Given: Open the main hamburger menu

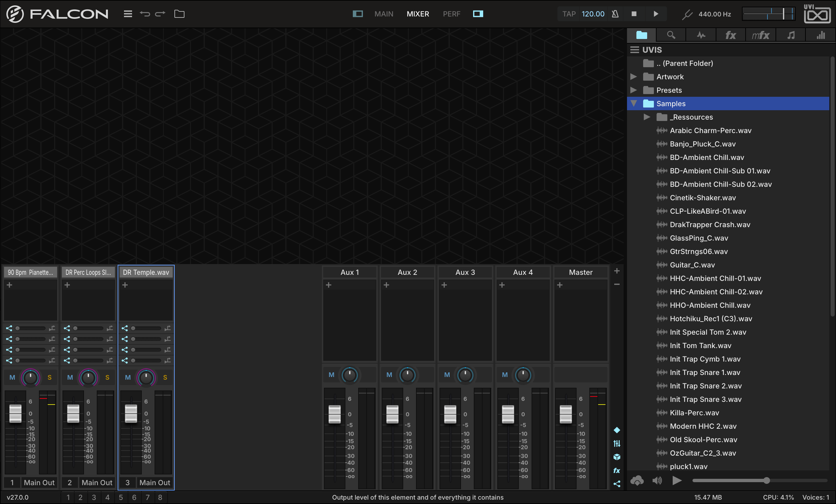Looking at the screenshot, I should 128,14.
